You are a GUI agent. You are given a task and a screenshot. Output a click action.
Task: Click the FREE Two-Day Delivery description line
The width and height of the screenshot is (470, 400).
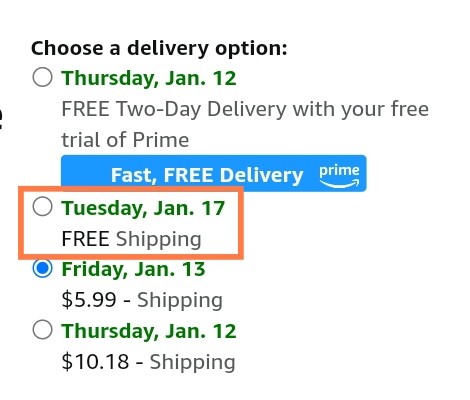click(x=245, y=109)
